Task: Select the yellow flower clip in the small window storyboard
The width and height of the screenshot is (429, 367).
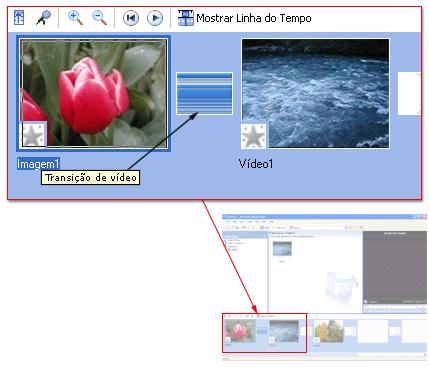Action: tap(329, 331)
